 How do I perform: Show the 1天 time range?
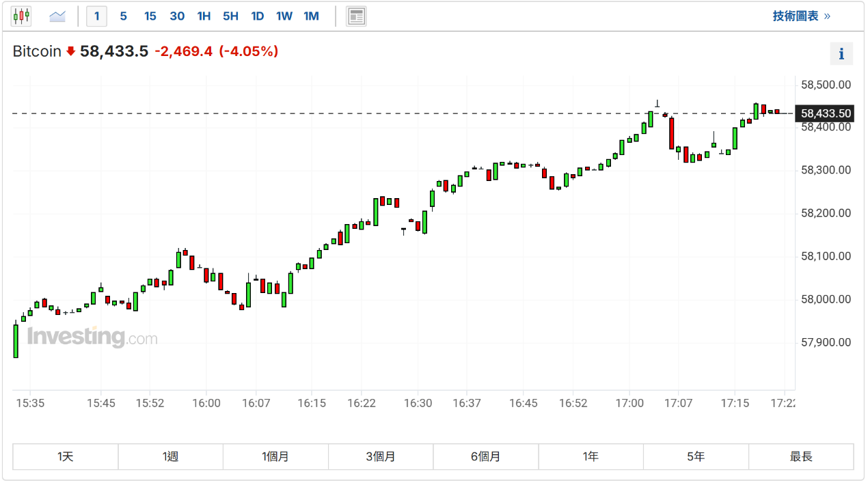(66, 456)
